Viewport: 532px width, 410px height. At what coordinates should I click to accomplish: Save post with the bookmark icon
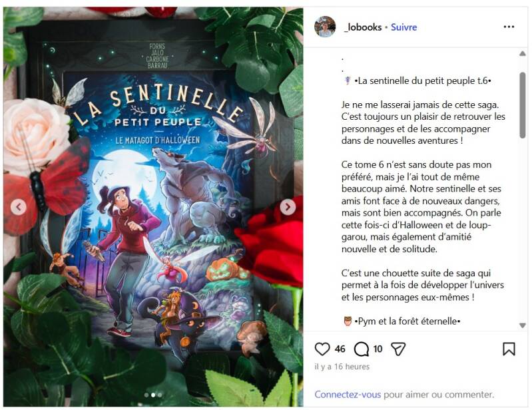[509, 349]
